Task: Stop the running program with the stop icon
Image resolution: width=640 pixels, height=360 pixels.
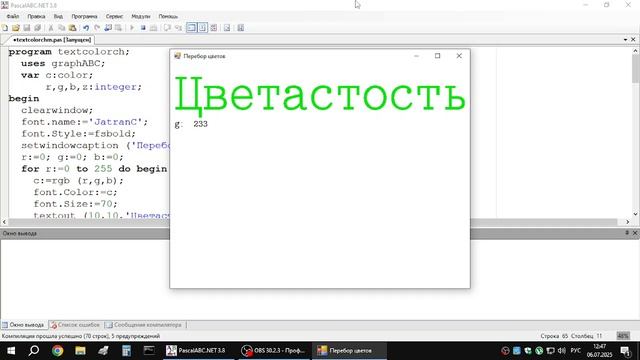Action: coord(143,28)
